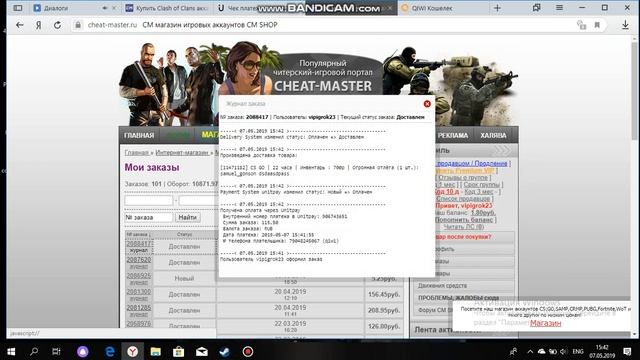Bookmark this page with the bookmark icon
640x360 pixels.
(x=597, y=25)
